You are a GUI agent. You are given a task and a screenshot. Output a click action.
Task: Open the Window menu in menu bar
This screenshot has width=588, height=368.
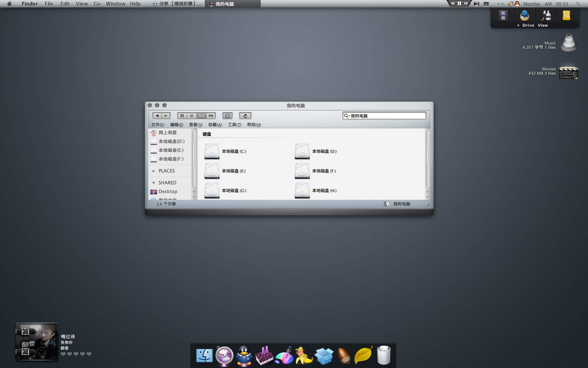pyautogui.click(x=115, y=4)
